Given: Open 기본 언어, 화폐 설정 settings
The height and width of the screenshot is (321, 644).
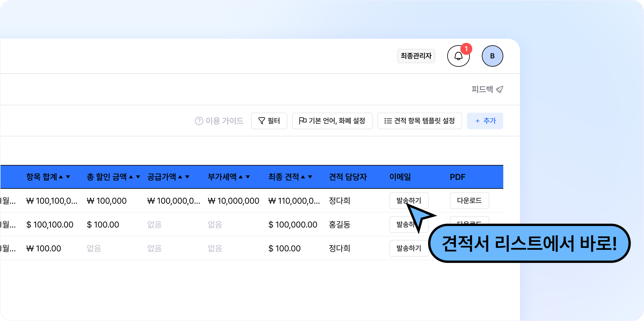Looking at the screenshot, I should [332, 121].
